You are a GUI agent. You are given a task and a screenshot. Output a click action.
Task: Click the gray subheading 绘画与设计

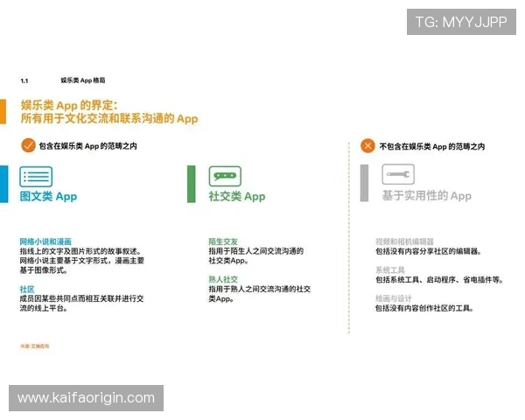coord(394,298)
